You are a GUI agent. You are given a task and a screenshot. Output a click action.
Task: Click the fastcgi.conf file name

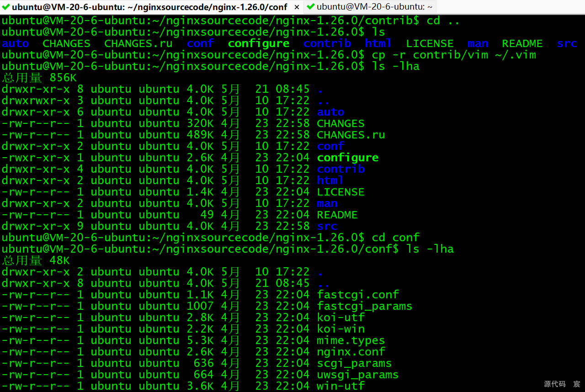358,295
